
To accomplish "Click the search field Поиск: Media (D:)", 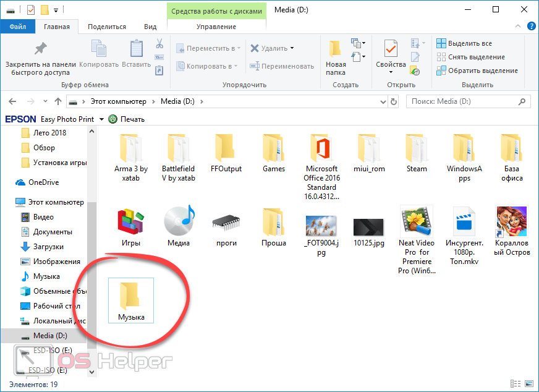I will pyautogui.click(x=464, y=101).
